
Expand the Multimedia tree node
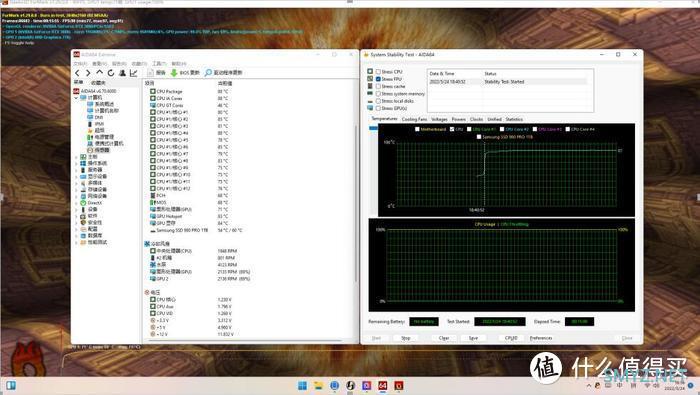pyautogui.click(x=76, y=183)
